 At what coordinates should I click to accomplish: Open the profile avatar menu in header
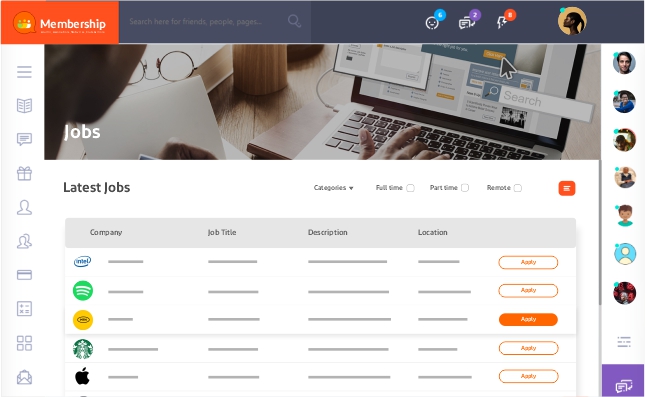tap(572, 21)
